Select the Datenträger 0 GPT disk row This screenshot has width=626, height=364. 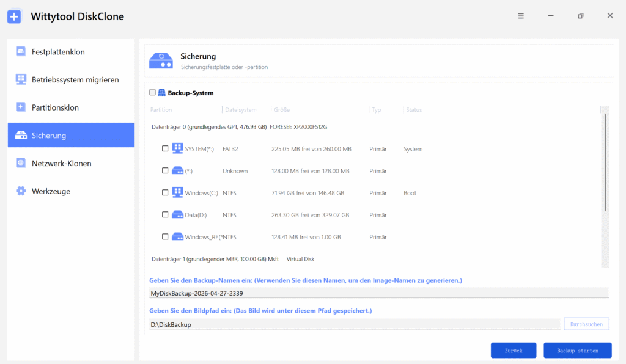coord(240,127)
